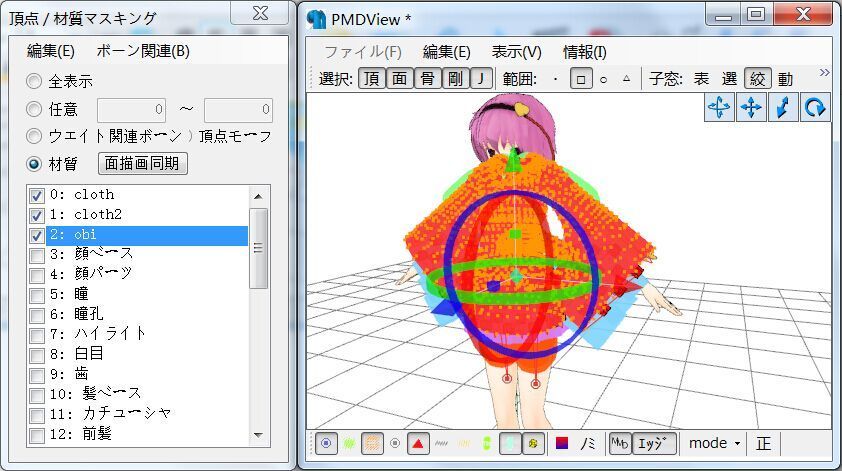842x471 pixels.
Task: Toggle the orange wireframe display icon
Action: [x=372, y=443]
